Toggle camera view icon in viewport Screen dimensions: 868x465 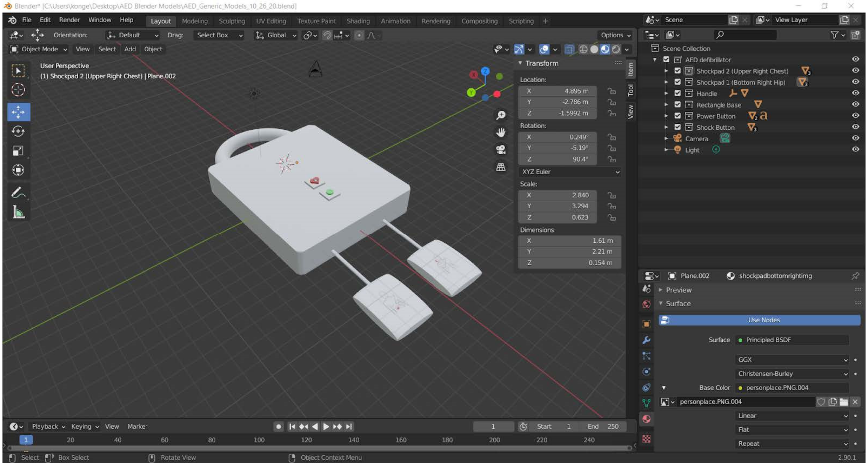501,149
